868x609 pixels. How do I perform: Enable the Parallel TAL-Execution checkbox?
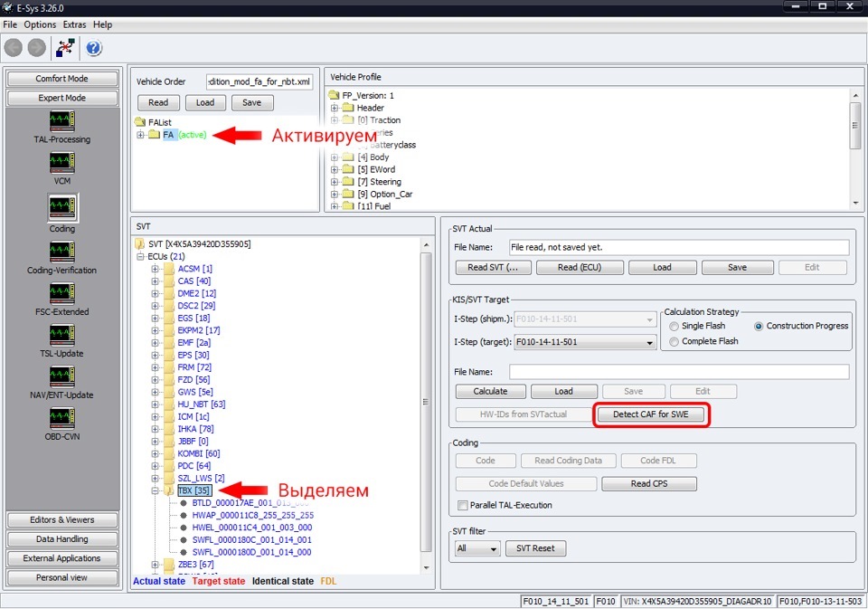pyautogui.click(x=463, y=505)
